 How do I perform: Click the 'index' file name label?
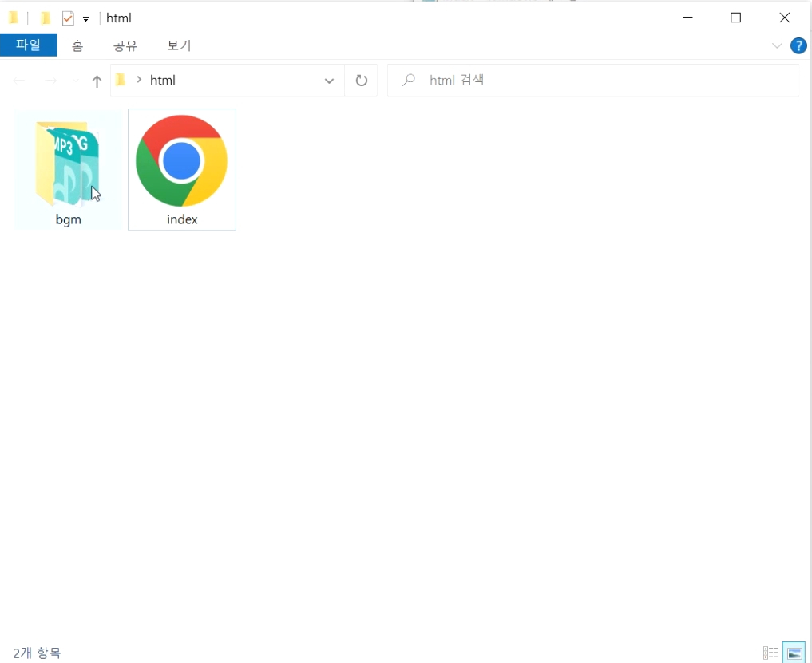[182, 219]
